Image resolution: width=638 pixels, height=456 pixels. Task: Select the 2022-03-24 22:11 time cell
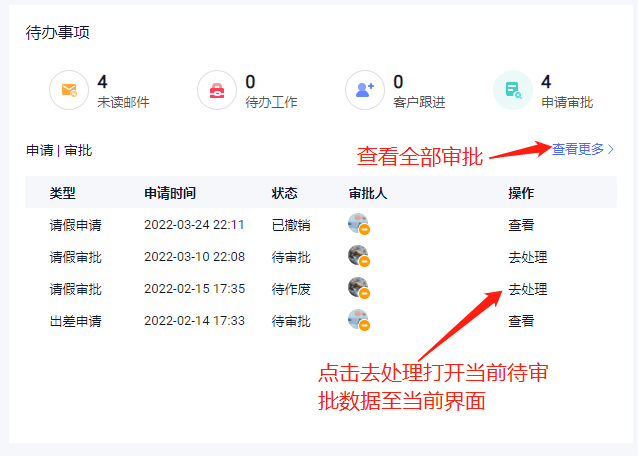click(194, 225)
